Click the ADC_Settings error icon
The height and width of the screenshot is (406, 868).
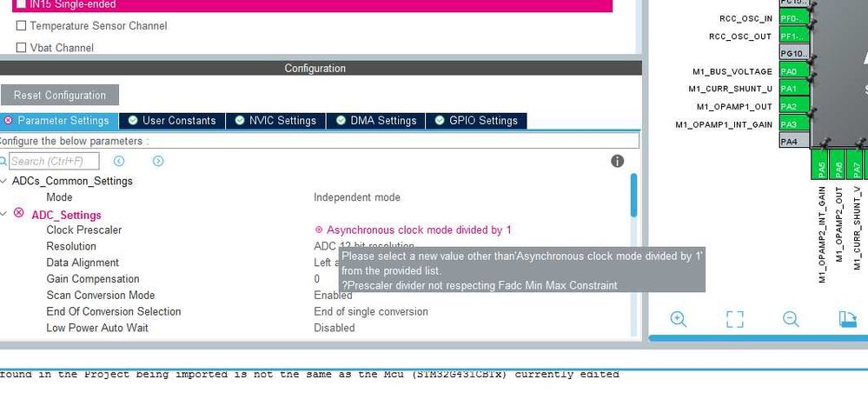pyautogui.click(x=19, y=213)
